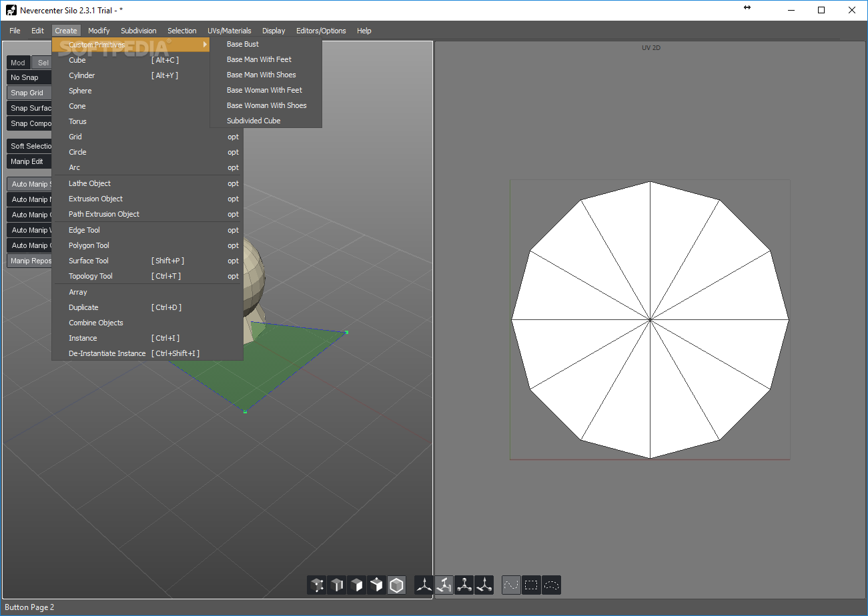Open the Arc options 'opt' box

coord(233,167)
